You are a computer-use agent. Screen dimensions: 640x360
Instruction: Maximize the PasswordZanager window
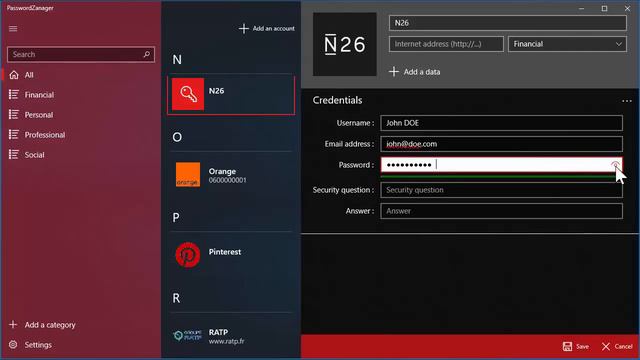pos(604,9)
